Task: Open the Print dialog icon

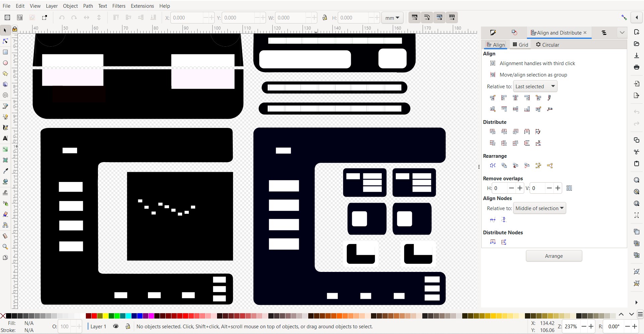Action: coord(636,67)
